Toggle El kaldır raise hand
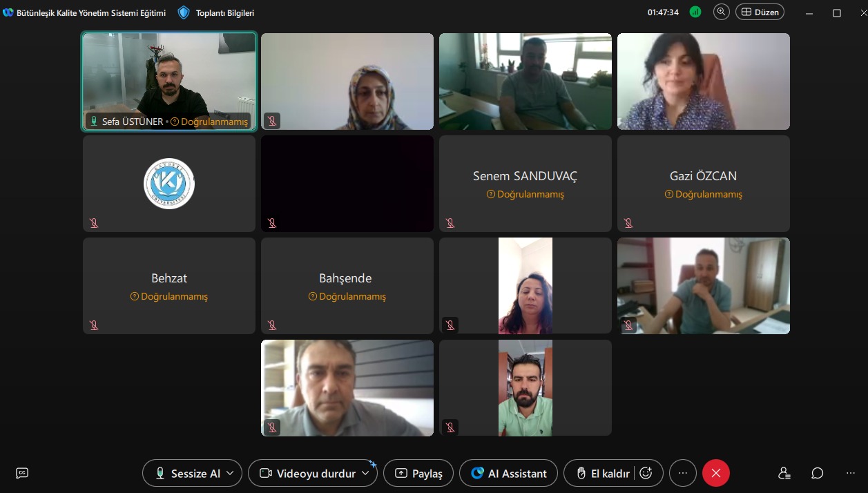 click(604, 473)
